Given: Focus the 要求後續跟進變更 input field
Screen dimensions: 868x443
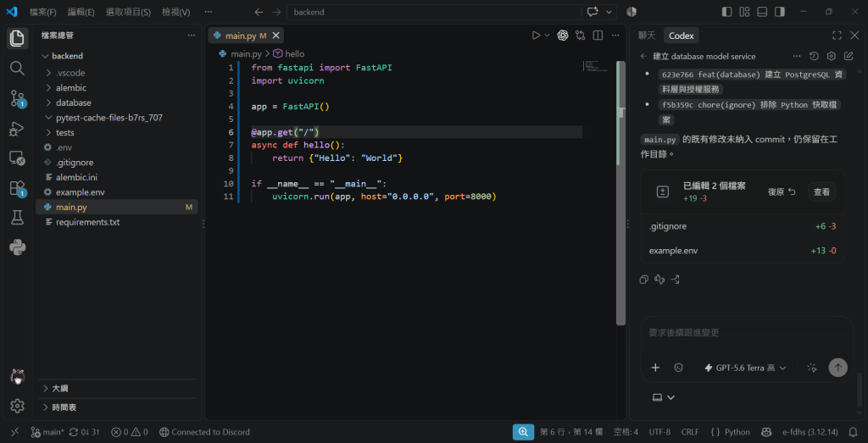Looking at the screenshot, I should click(x=746, y=332).
